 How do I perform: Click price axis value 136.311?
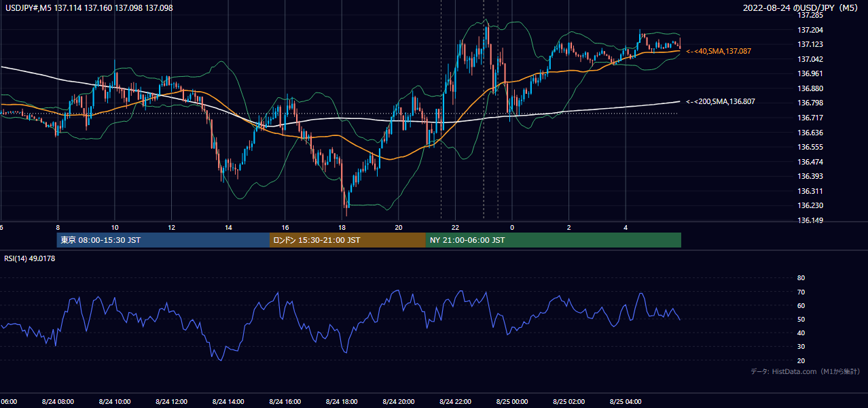pos(811,191)
